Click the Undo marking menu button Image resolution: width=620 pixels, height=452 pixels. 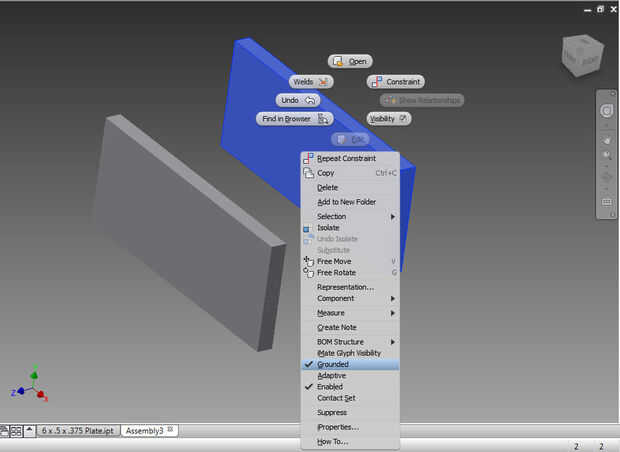point(297,100)
